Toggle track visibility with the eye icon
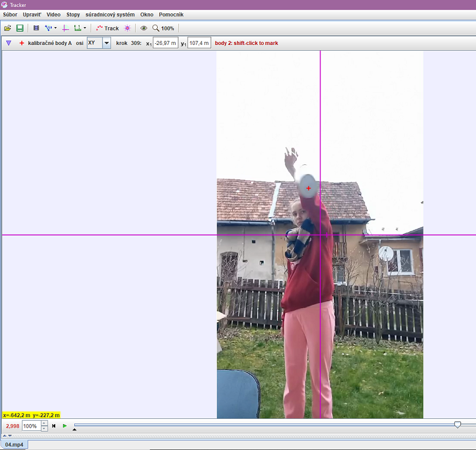 pyautogui.click(x=143, y=28)
